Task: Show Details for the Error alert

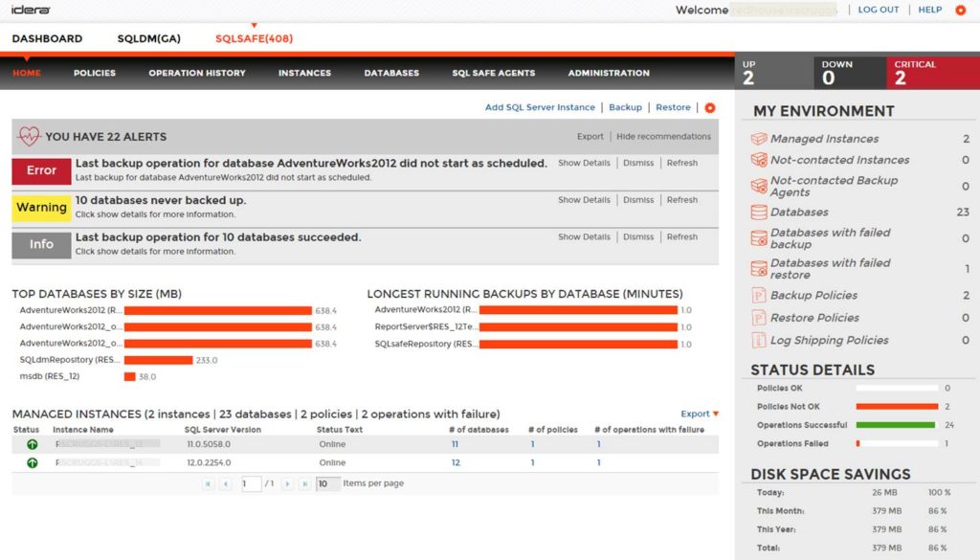Action: point(584,163)
